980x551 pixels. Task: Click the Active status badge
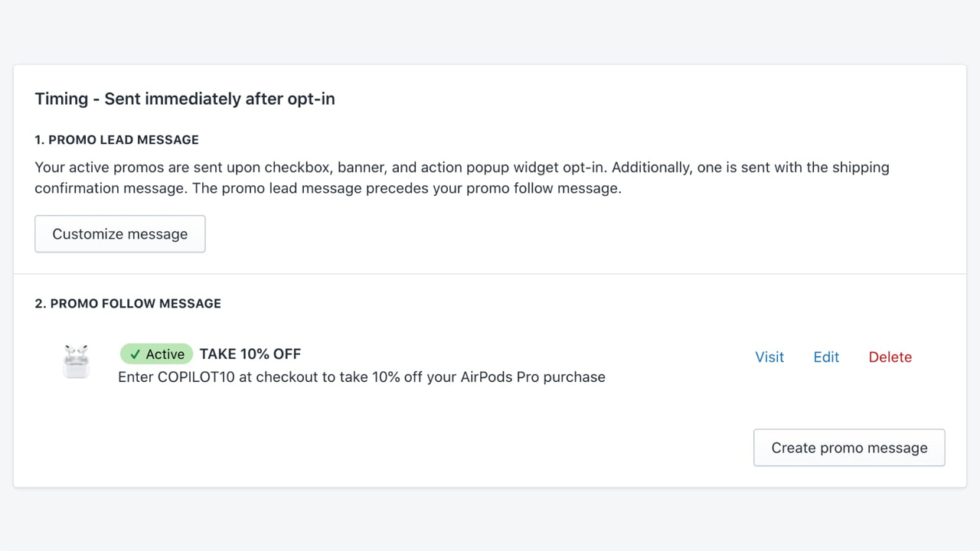[x=156, y=354]
